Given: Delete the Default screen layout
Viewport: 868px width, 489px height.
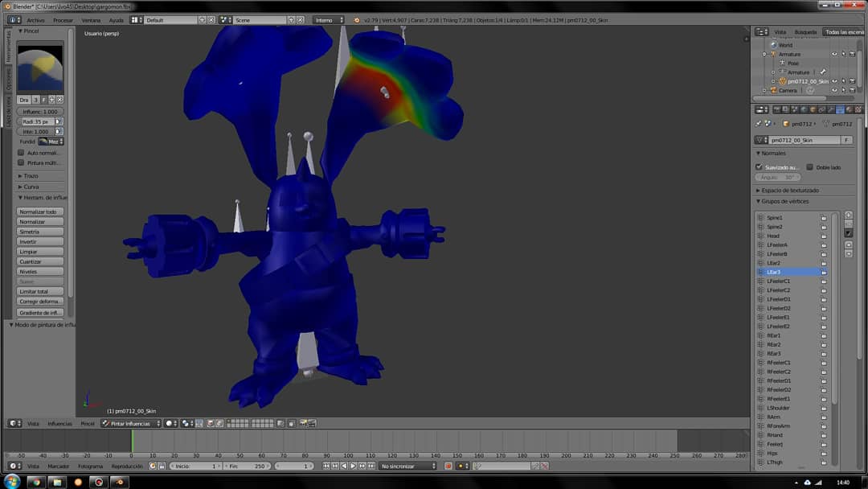Looking at the screenshot, I should click(211, 20).
